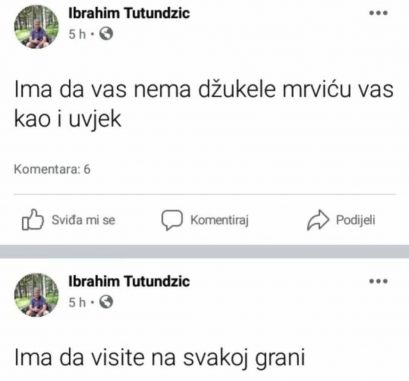The width and height of the screenshot is (409, 381).
Task: Open the first post's profile picture
Action: pos(36,27)
